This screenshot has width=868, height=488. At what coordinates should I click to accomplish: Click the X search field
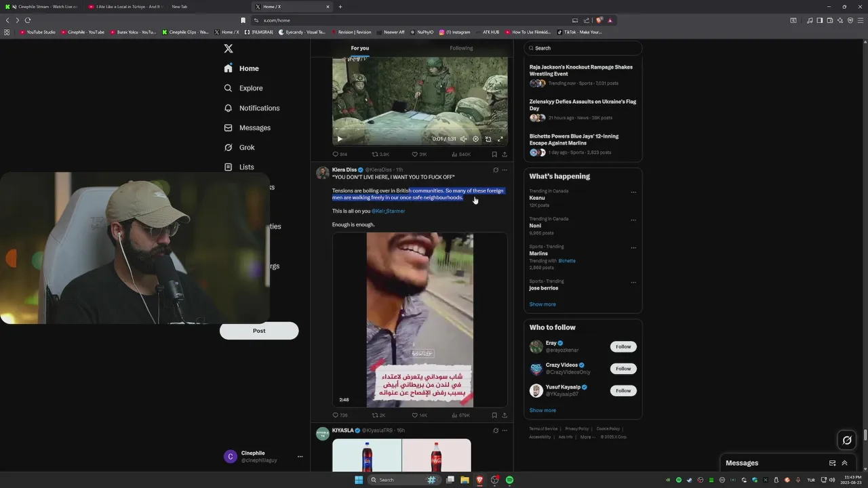coord(583,48)
